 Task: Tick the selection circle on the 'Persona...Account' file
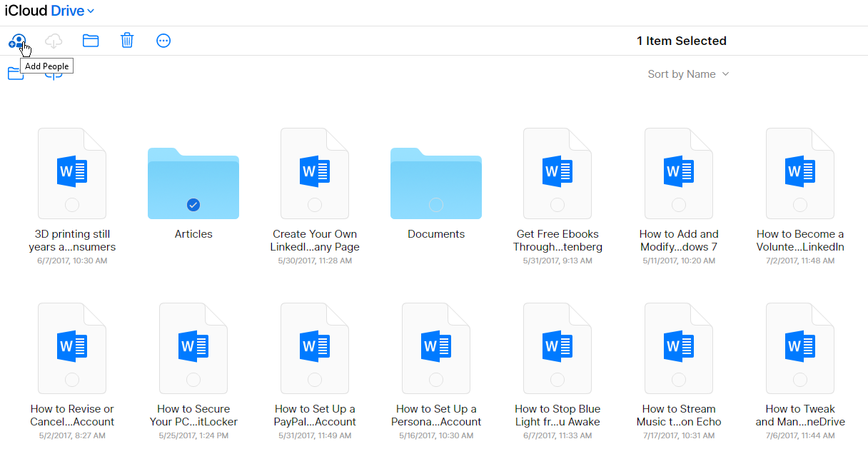pos(436,380)
